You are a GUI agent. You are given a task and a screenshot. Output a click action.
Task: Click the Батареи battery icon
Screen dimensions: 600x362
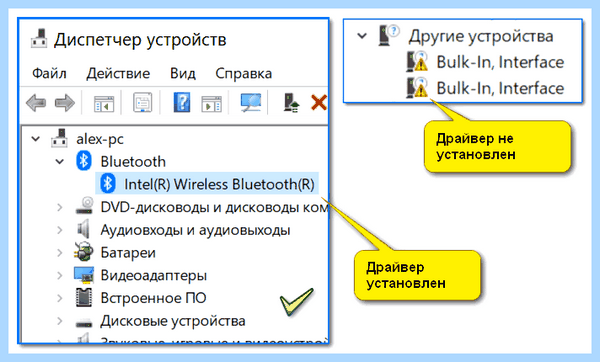click(x=84, y=252)
